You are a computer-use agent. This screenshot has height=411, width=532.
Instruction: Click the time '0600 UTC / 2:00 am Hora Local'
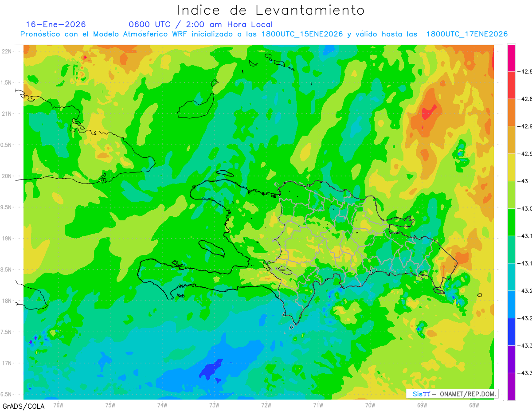point(201,25)
